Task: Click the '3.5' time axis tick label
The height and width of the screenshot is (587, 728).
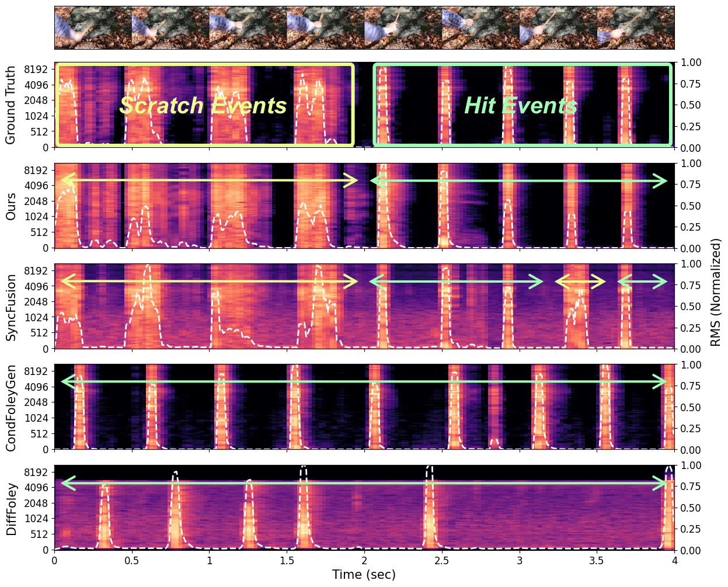Action: 597,560
